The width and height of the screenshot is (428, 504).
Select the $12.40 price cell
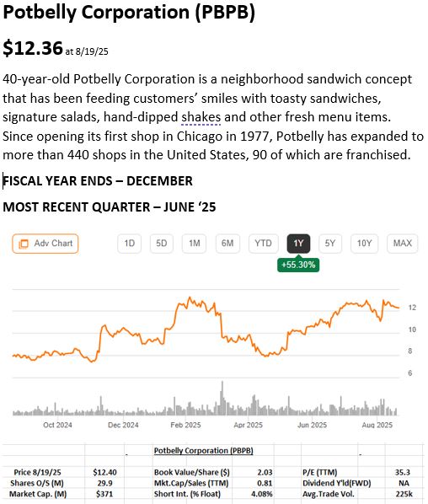104,472
